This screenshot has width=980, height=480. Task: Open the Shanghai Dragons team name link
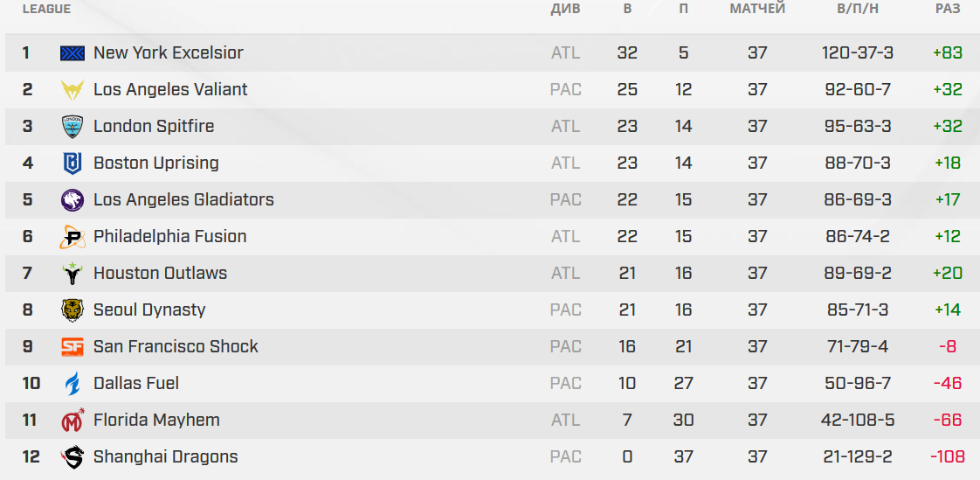pos(165,457)
